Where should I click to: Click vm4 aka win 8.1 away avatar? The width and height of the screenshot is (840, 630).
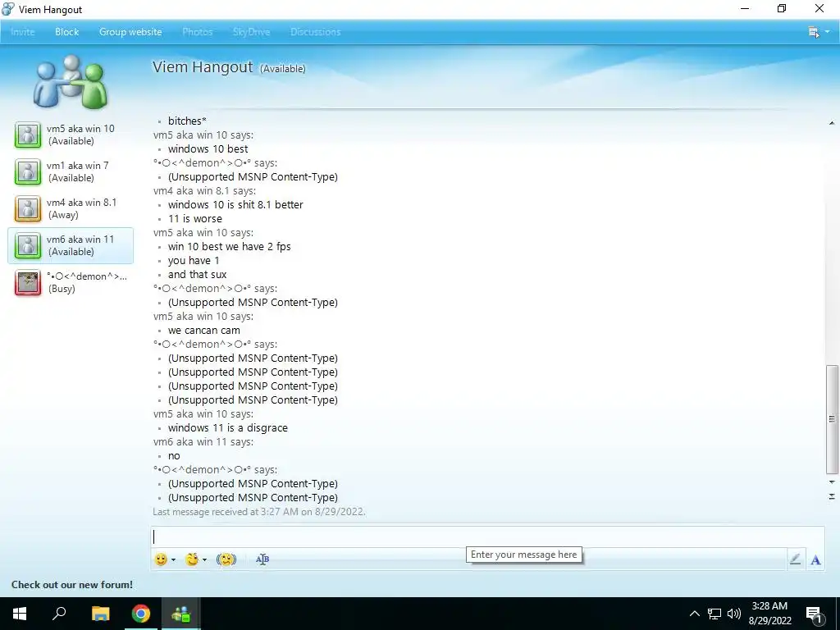tap(27, 208)
